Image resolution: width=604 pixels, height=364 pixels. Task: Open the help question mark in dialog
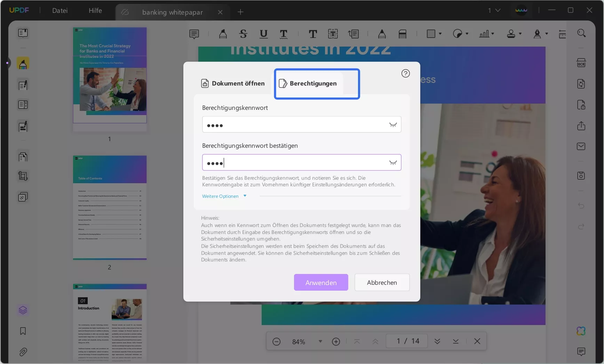point(405,73)
